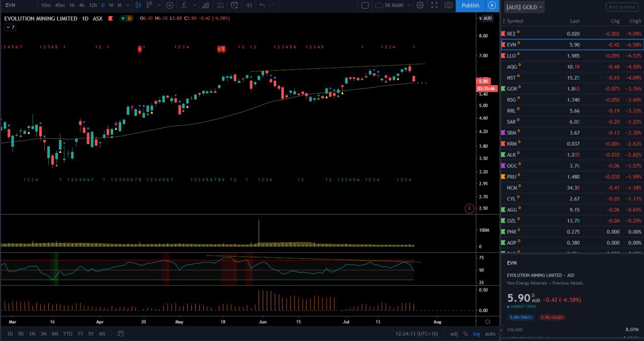Select the 45m interval

(59, 5)
